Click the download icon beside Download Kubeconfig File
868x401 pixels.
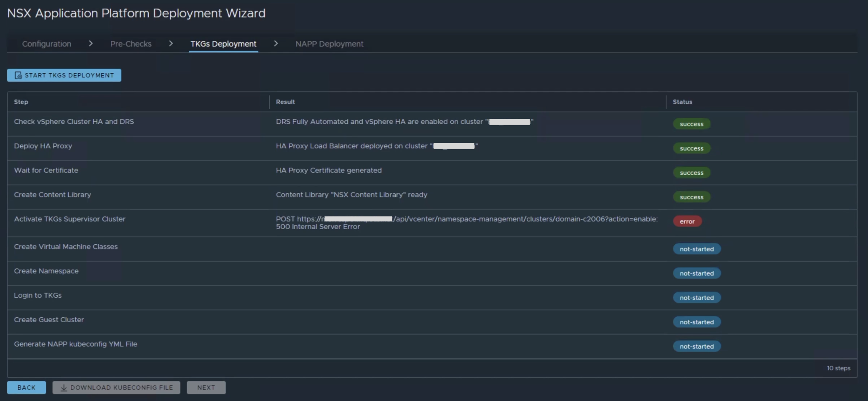point(64,388)
